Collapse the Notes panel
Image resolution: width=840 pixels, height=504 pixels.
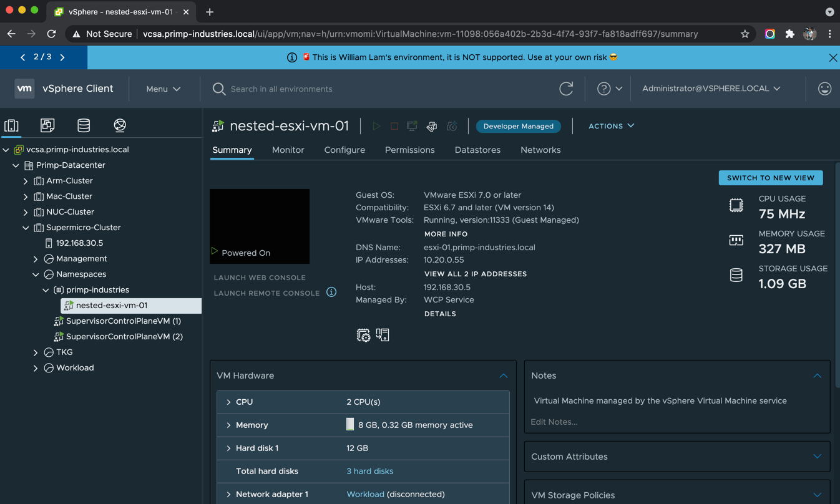[817, 376]
